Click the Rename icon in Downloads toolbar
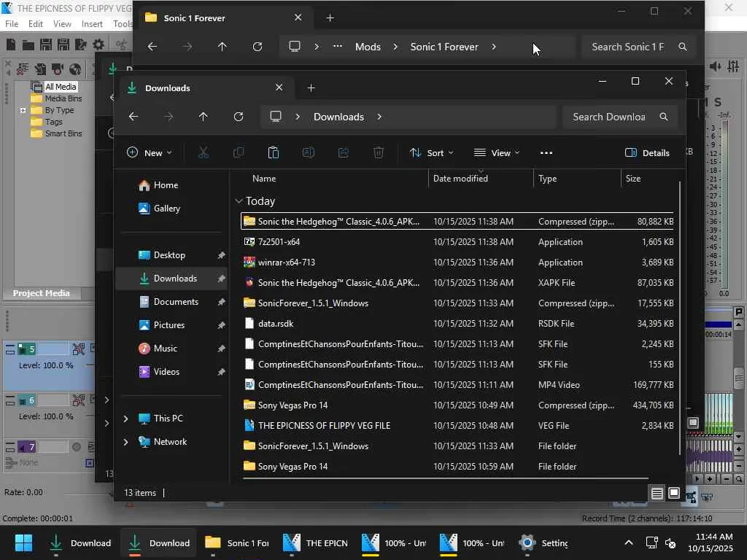 pos(309,153)
